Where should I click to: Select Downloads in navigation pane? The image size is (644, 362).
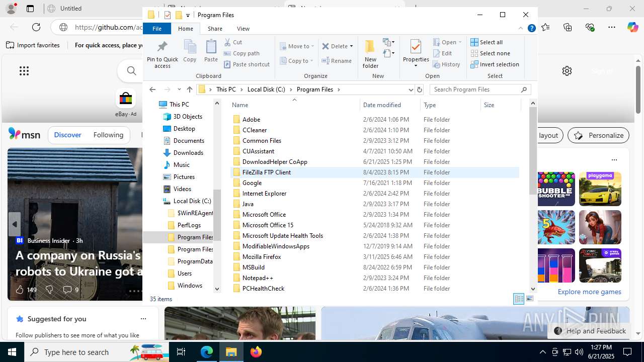183,153
